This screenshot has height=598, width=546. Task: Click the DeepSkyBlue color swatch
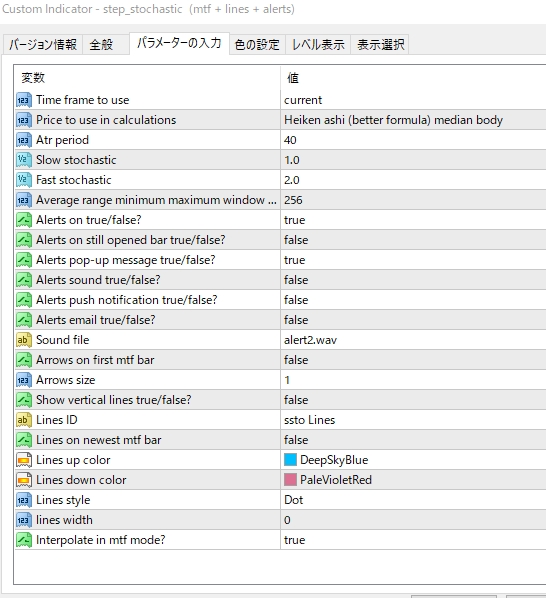coord(290,460)
